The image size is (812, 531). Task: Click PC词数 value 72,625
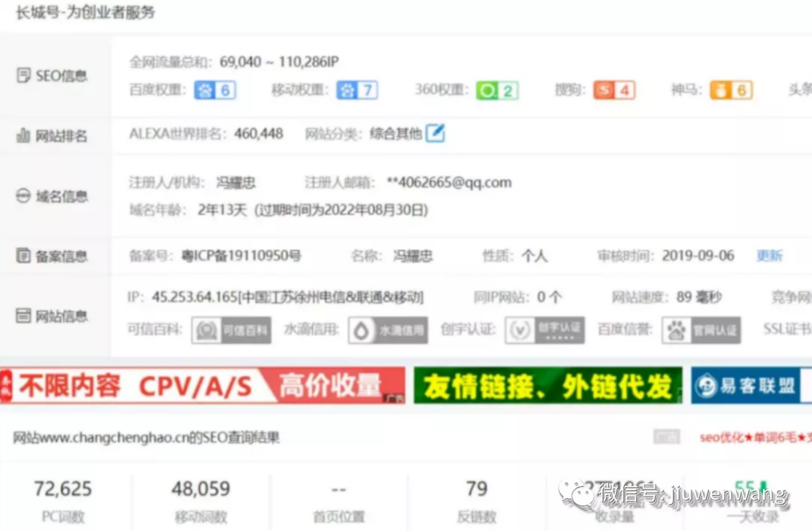point(62,489)
